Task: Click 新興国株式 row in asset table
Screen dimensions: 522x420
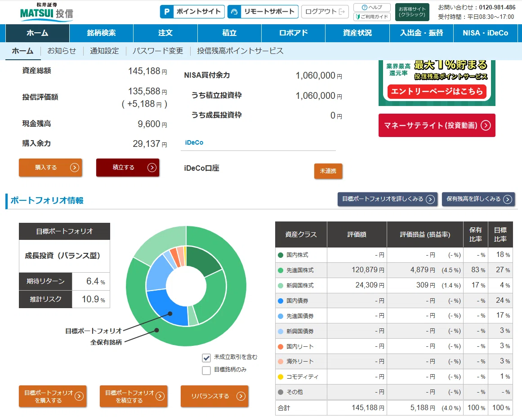Action: point(394,285)
